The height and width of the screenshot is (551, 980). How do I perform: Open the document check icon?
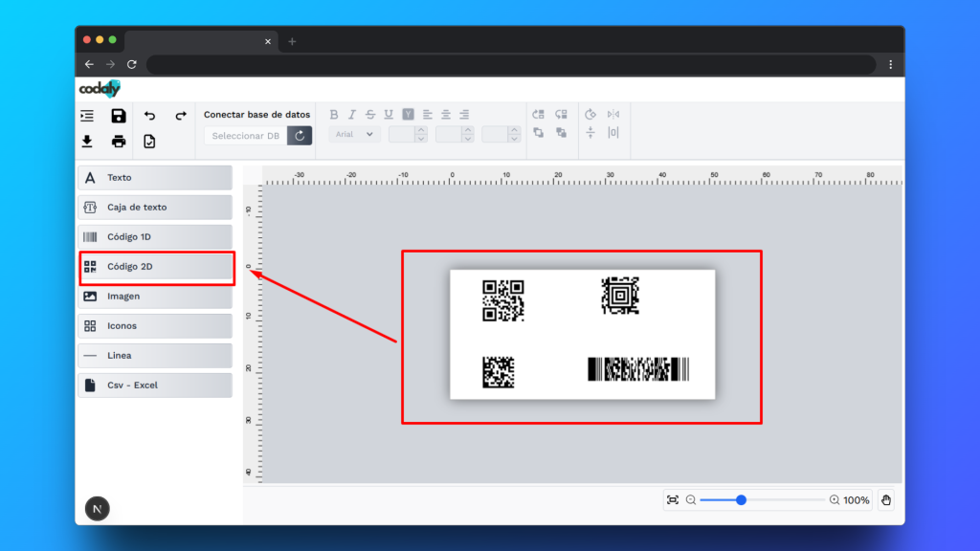[149, 142]
